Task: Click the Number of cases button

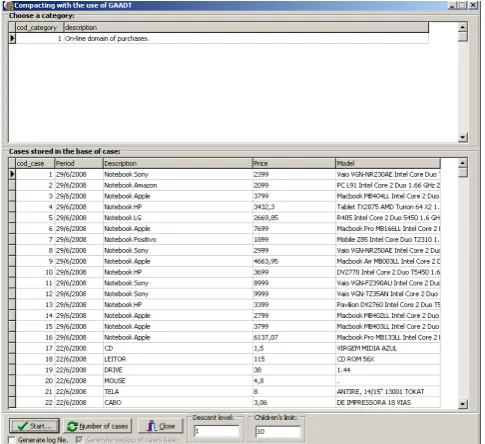Action: (97, 426)
